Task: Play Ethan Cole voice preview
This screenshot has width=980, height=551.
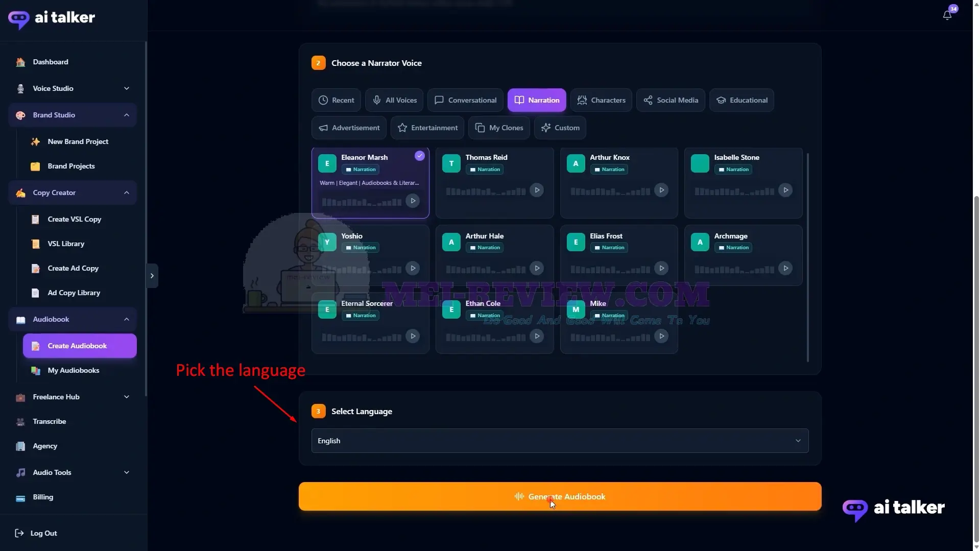Action: point(537,336)
